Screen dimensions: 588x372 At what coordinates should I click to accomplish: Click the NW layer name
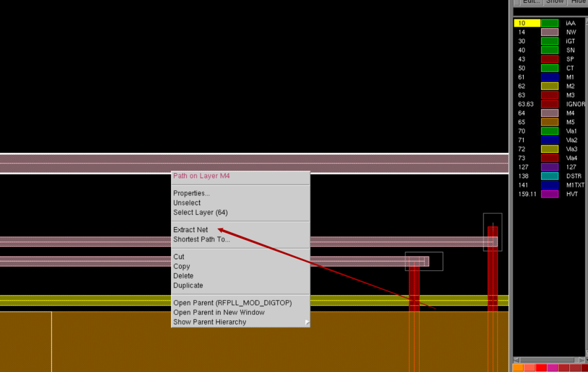571,32
